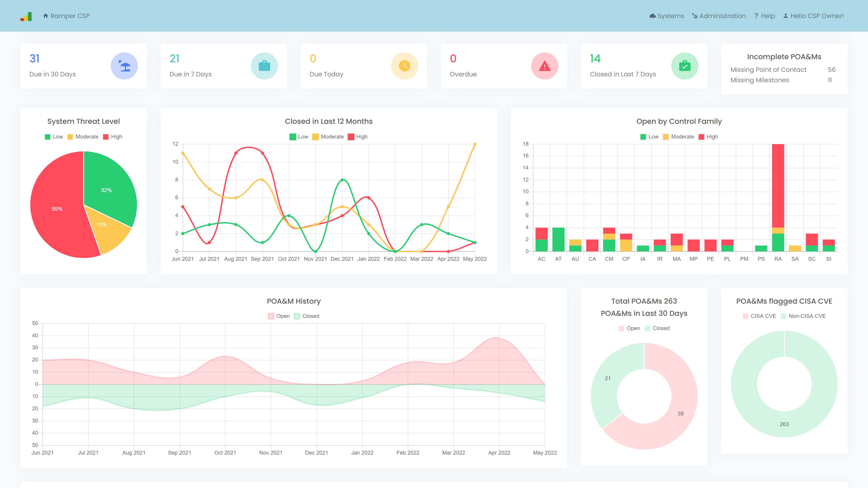Click the warning triangle icon on Overdue card
Viewport: 868px width, 488px height.
[x=545, y=66]
